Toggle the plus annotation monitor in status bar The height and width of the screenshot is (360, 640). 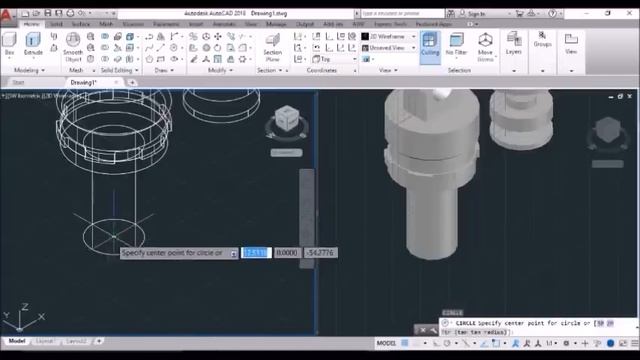585,343
